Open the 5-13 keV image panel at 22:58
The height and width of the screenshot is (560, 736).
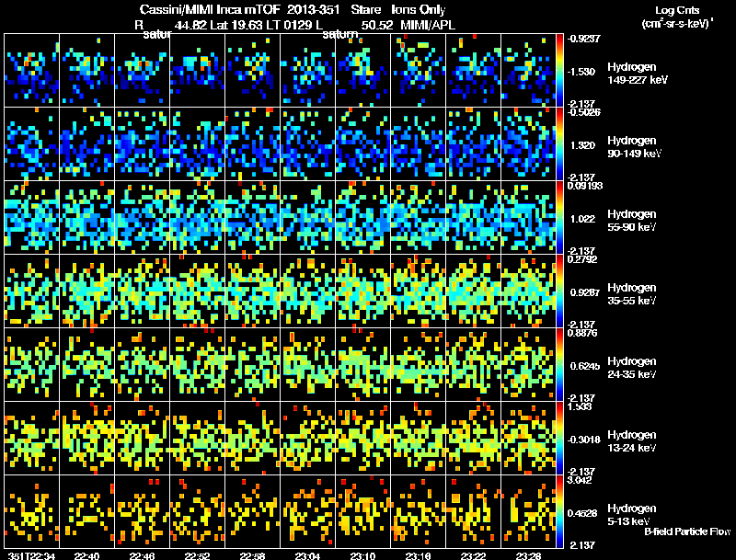point(252,511)
